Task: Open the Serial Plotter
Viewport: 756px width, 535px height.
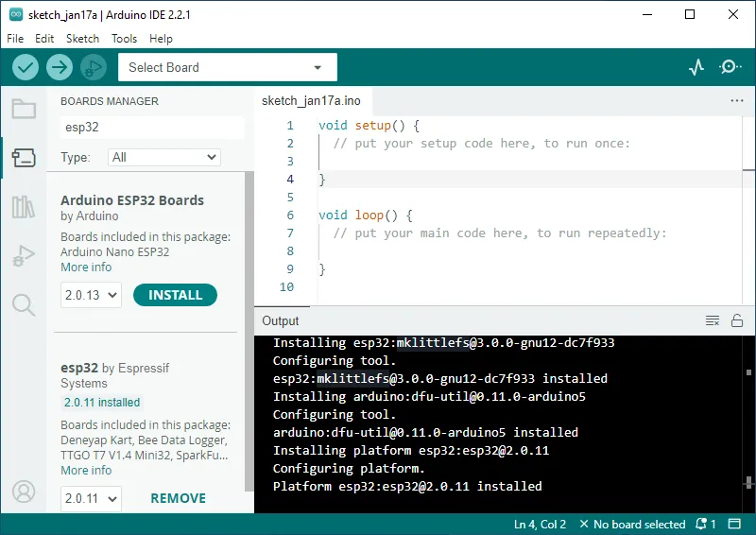Action: point(696,67)
